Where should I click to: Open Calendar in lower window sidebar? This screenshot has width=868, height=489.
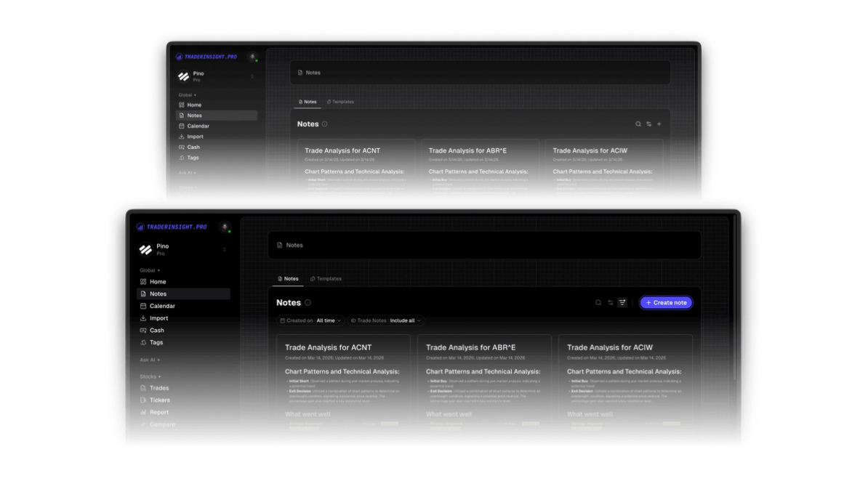pyautogui.click(x=182, y=306)
